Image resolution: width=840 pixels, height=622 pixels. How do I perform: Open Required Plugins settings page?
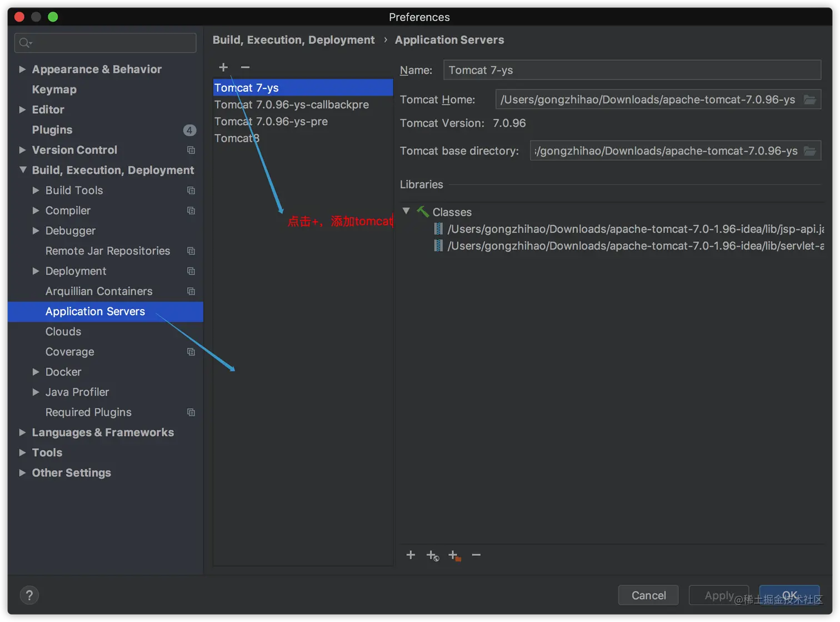pyautogui.click(x=88, y=412)
